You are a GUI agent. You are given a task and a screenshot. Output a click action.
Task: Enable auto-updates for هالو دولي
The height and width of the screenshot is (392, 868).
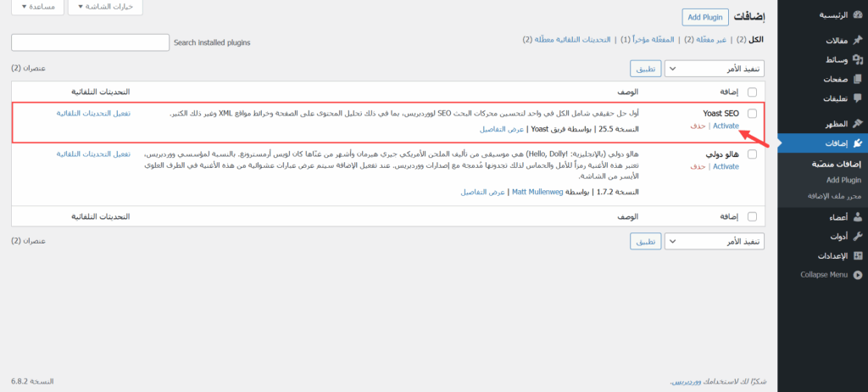(x=93, y=154)
